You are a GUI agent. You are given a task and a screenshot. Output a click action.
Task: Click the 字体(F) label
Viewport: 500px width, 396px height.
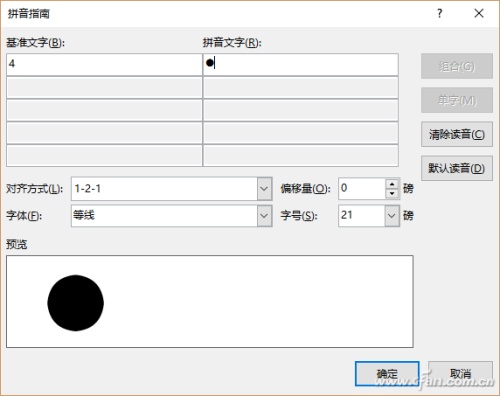tap(24, 216)
